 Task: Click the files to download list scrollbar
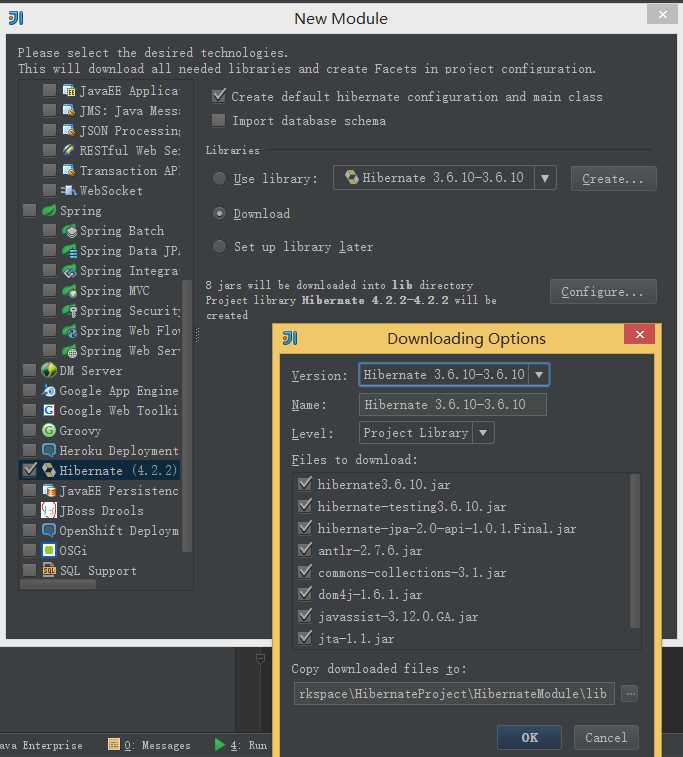click(x=635, y=551)
